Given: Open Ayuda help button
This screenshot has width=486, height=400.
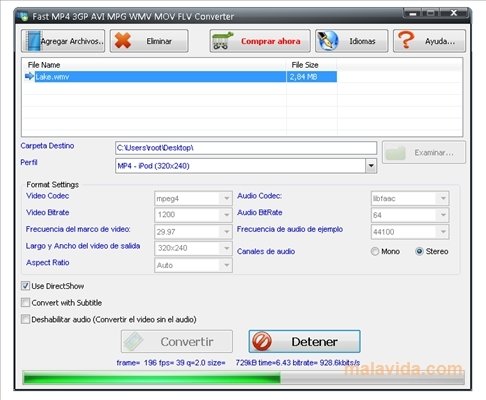Looking at the screenshot, I should click(x=429, y=41).
